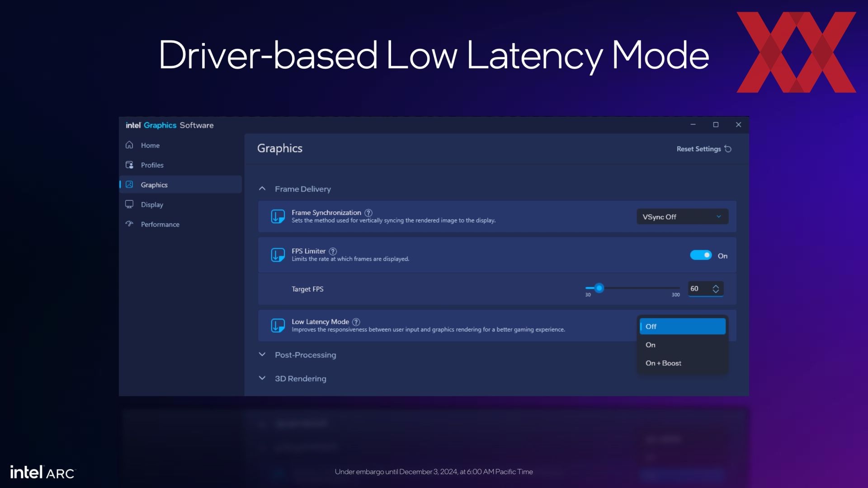The width and height of the screenshot is (868, 488).
Task: Select On in Low Latency dropdown
Action: [x=682, y=345]
